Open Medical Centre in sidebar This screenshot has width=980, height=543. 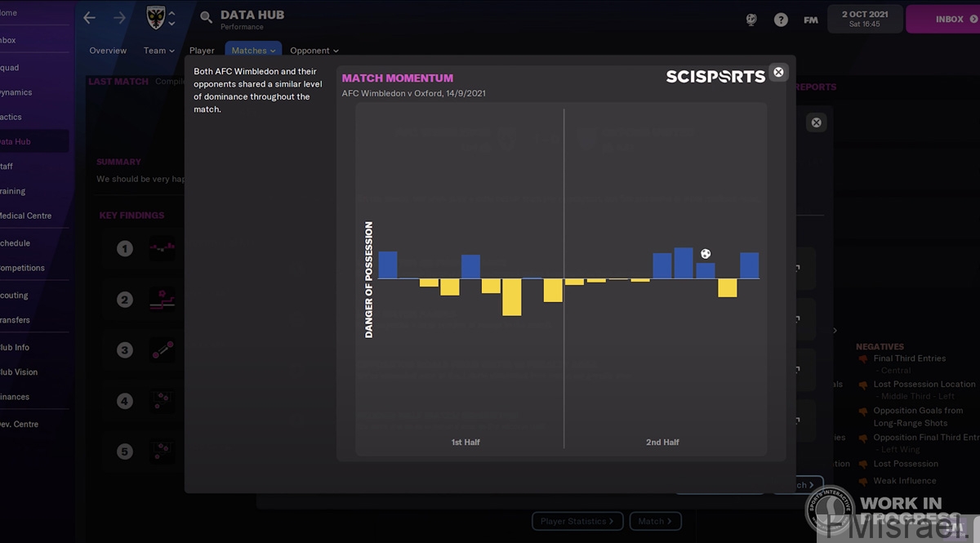click(25, 216)
